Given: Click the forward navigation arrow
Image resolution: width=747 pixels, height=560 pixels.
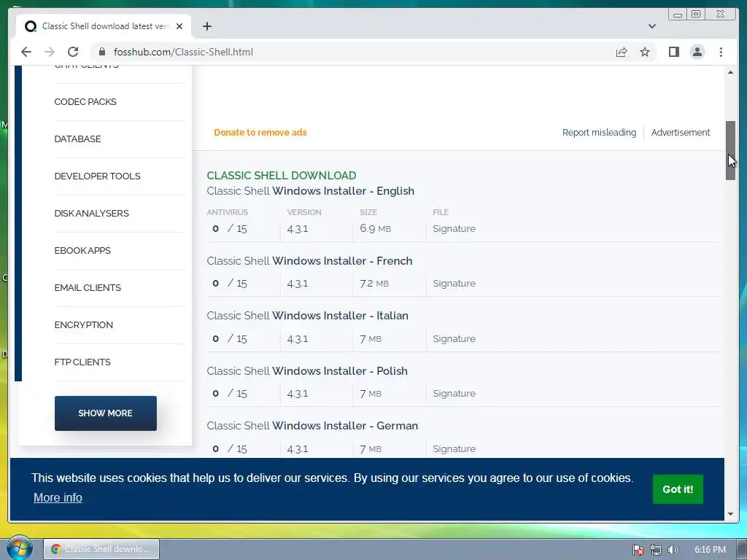Looking at the screenshot, I should [x=50, y=52].
